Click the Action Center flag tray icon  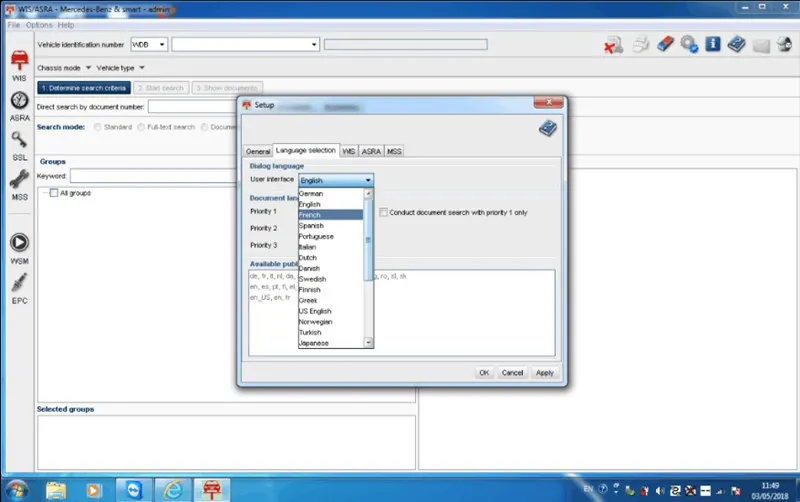point(735,491)
